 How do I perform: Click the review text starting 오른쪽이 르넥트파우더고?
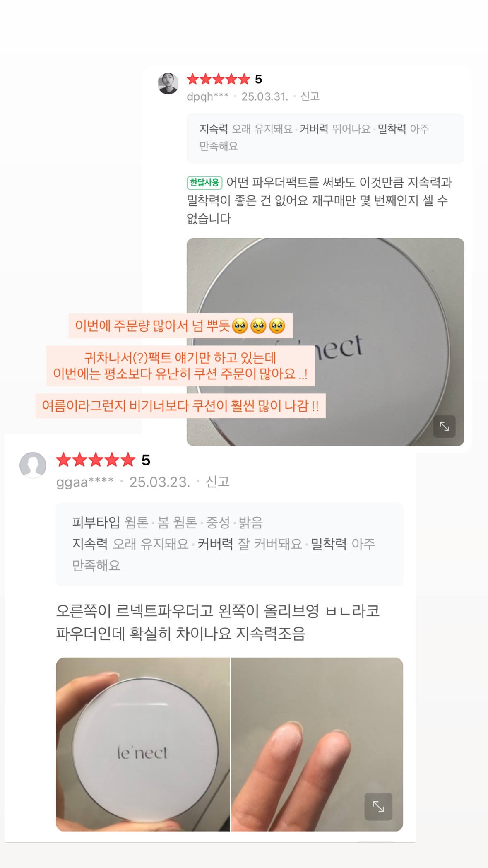coord(218,622)
